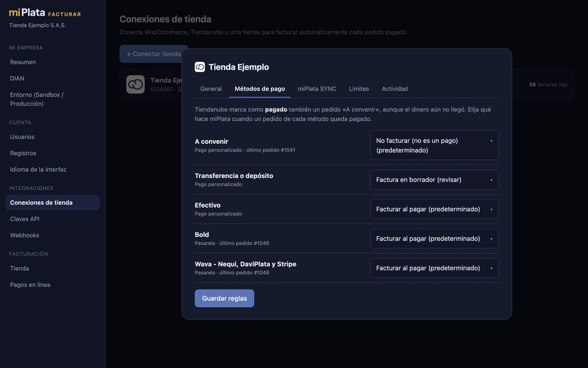Click the Wava - Nequi, DaviPlata y Stripe label
This screenshot has width=588, height=368.
click(245, 264)
